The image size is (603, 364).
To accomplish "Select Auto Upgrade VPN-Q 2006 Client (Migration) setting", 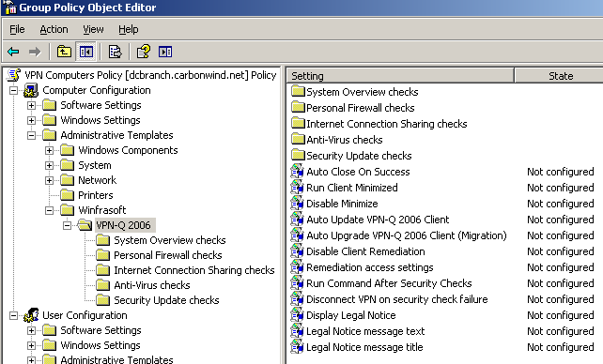I will 407,235.
